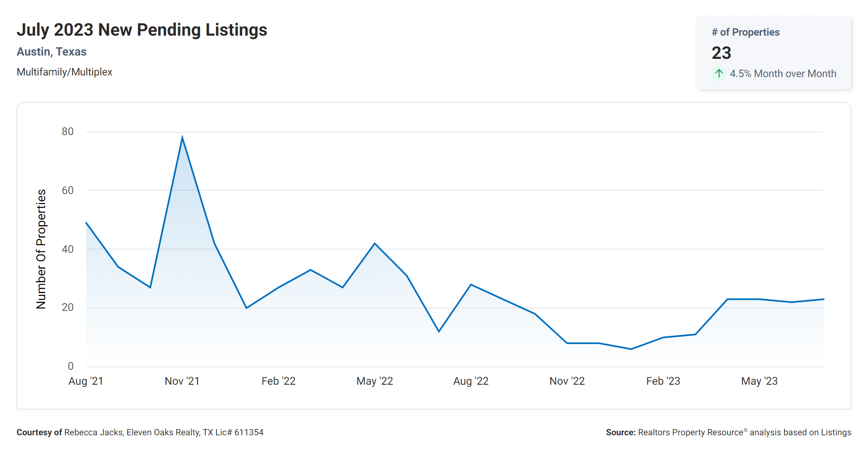Click the Courtesy of Rebecca Jacks credit
The image size is (868, 456).
coord(140,432)
